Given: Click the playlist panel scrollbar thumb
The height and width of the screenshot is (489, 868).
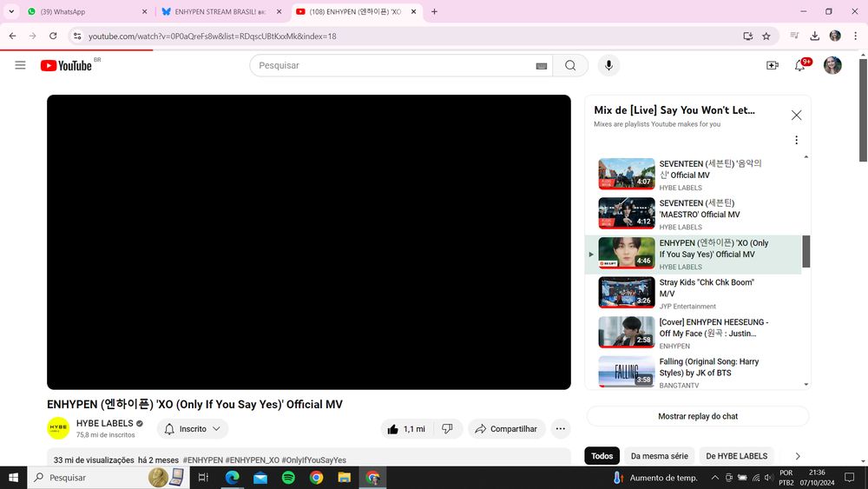Looking at the screenshot, I should pos(806,251).
